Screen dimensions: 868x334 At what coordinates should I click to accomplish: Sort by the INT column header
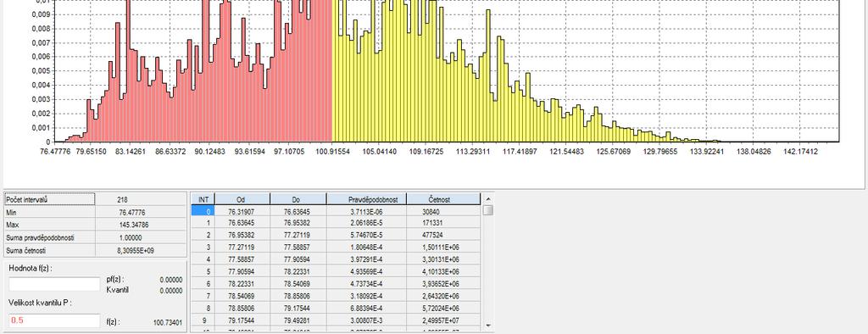click(x=203, y=199)
